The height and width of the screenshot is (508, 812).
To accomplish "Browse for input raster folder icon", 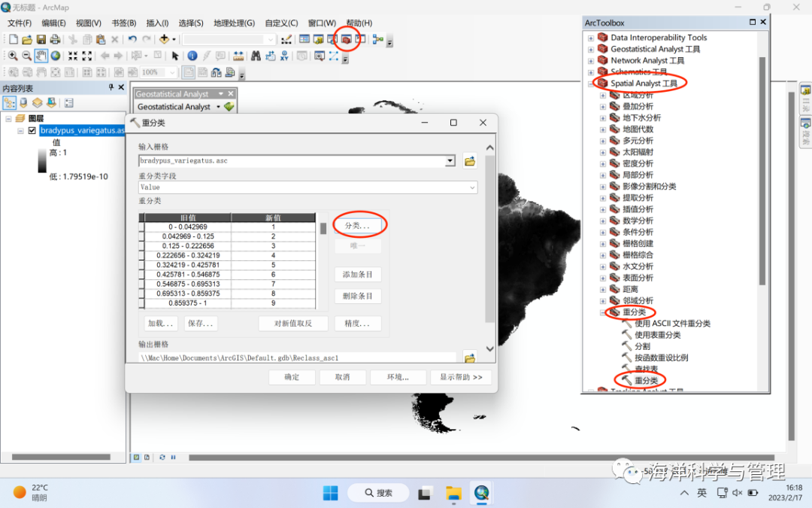I will pos(470,161).
